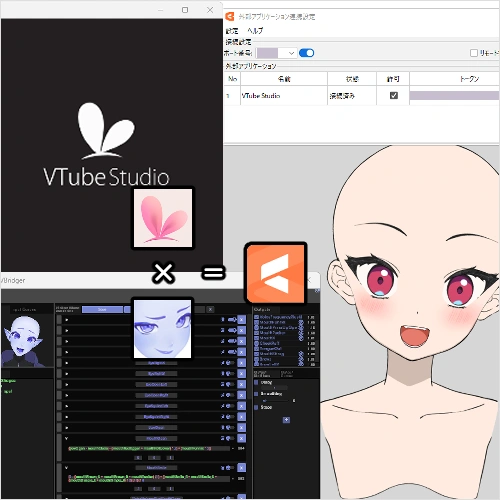This screenshot has width=500, height=500.
Task: Click the Cubism icon in the settings title bar
Action: point(230,16)
